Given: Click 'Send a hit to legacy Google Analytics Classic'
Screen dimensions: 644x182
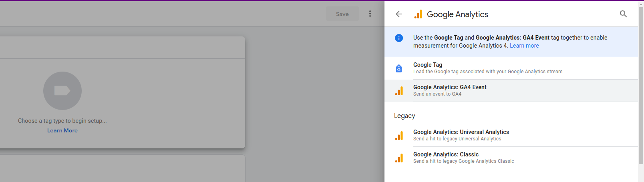Looking at the screenshot, I should click(x=464, y=161).
